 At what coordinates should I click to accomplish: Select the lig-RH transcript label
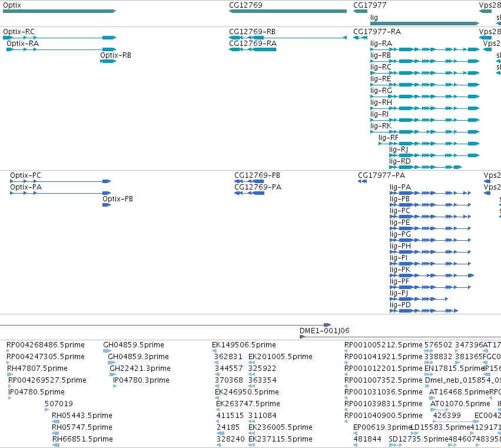click(381, 102)
